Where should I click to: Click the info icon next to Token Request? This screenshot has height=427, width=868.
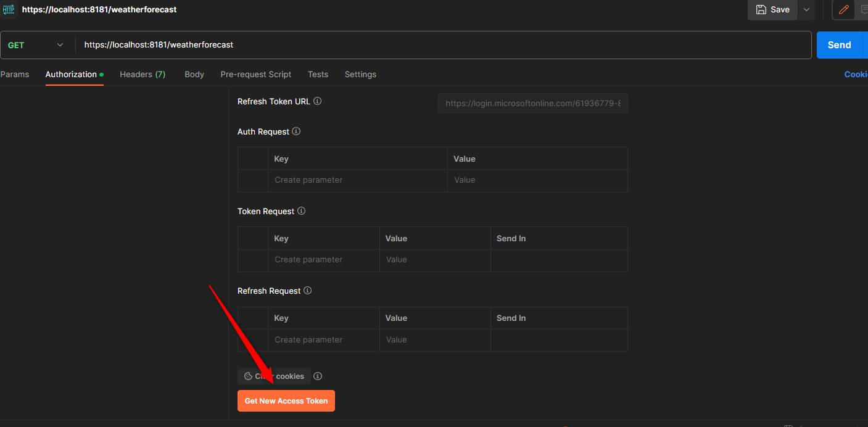302,211
